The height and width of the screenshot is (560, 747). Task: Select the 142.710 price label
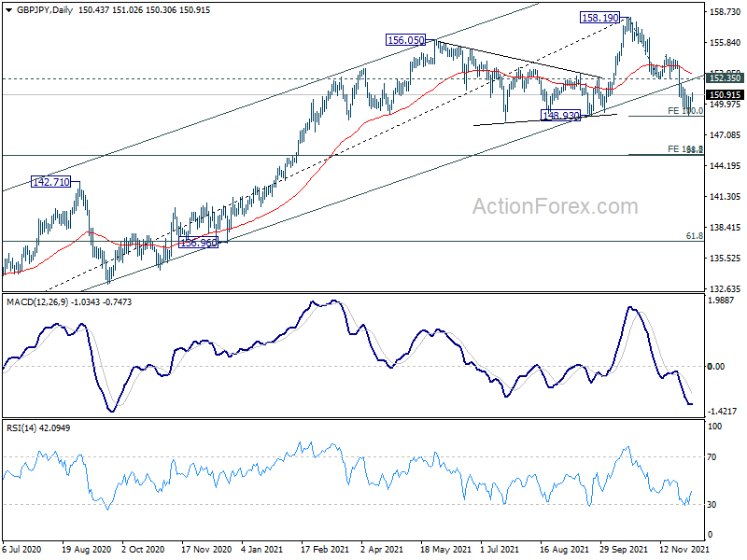point(50,182)
